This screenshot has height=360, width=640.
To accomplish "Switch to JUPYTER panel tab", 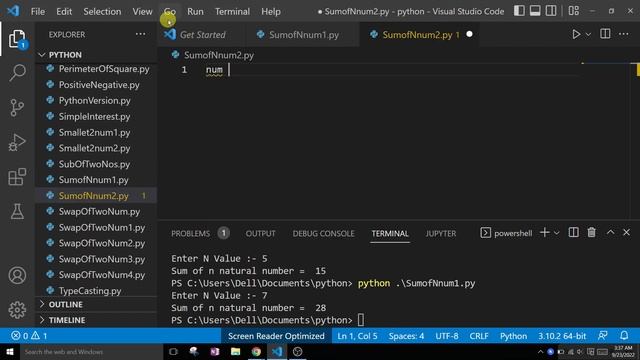I will point(440,233).
